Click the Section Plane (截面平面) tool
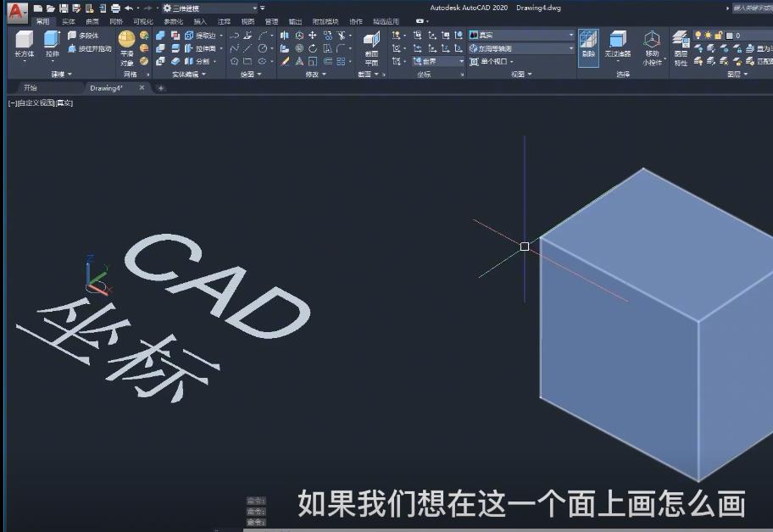The image size is (773, 532). 371,41
